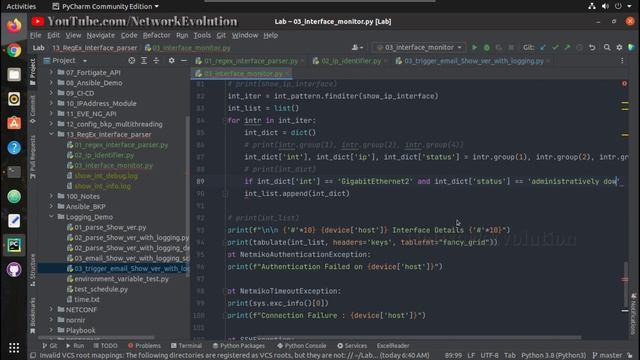
Task: Open the File menu
Action: [x=36, y=36]
